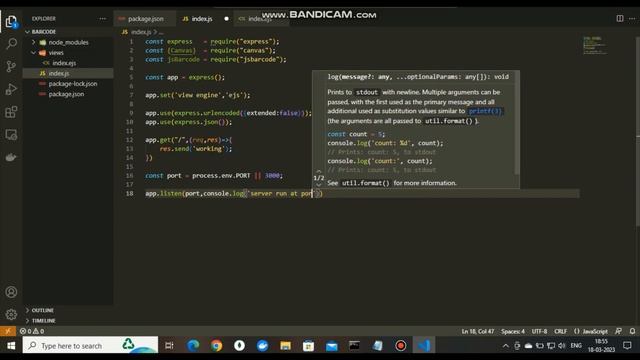Click the Bandicam record icon in taskbar
640x360 pixels.
[401, 346]
